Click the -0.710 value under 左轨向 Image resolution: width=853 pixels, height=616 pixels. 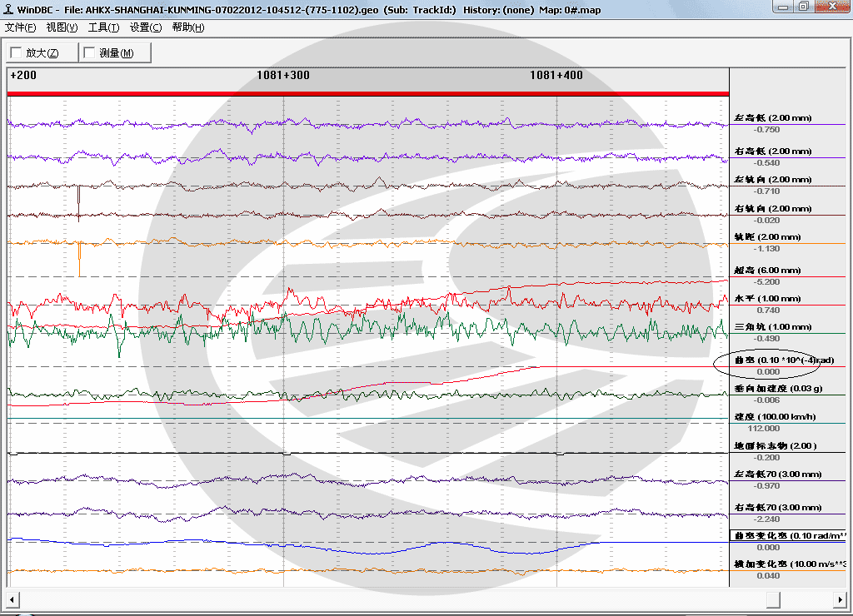(x=766, y=191)
